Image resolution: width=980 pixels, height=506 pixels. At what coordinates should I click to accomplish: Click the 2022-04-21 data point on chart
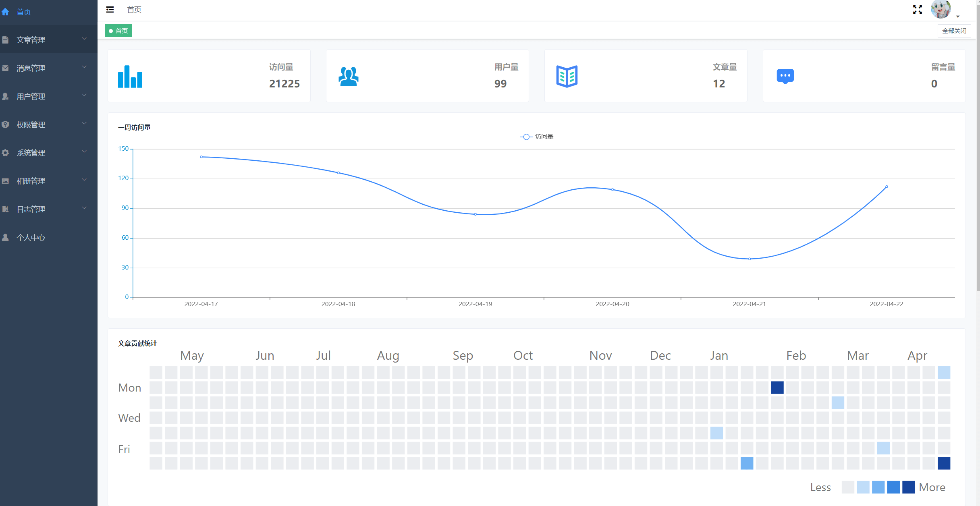(750, 259)
